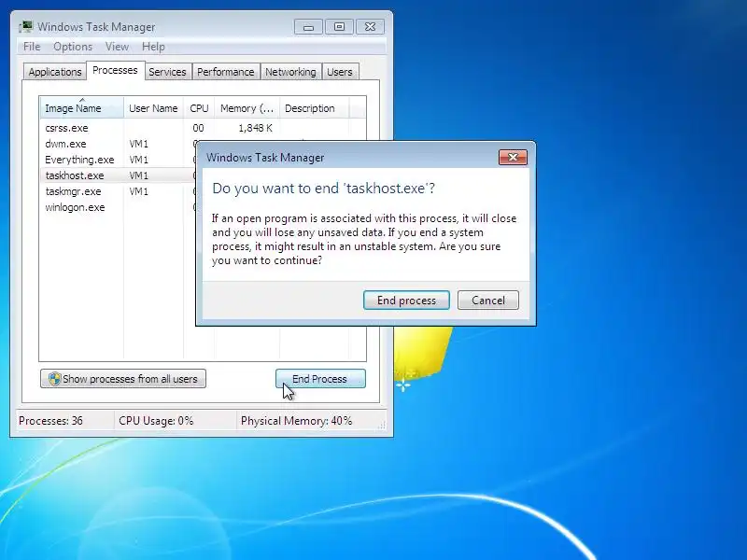Sort by Description column header
This screenshot has width=747, height=560.
(315, 108)
